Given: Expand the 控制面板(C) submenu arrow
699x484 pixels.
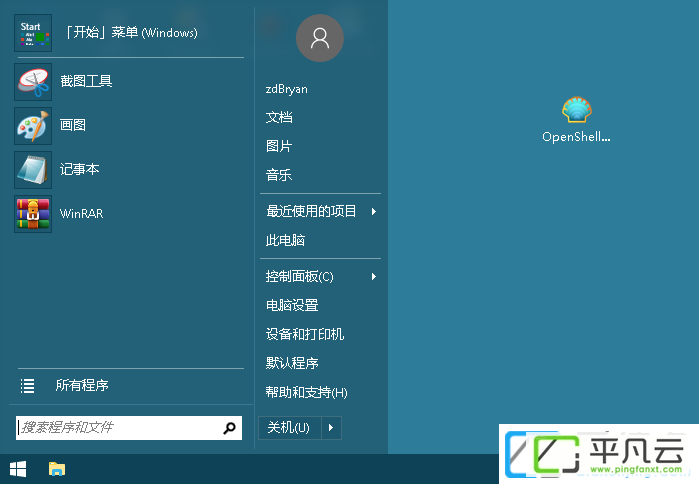Looking at the screenshot, I should [374, 277].
